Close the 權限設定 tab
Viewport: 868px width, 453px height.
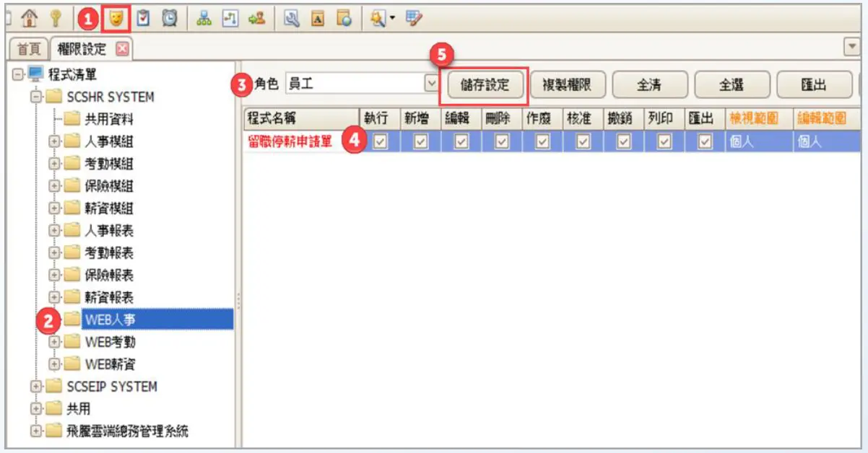121,49
